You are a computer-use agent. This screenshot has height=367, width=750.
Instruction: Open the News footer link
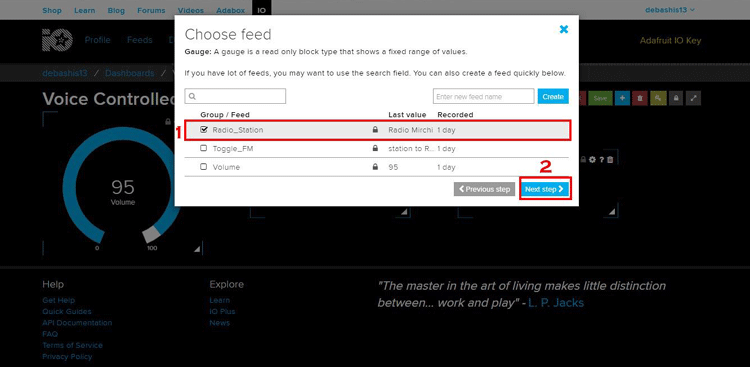pyautogui.click(x=220, y=323)
